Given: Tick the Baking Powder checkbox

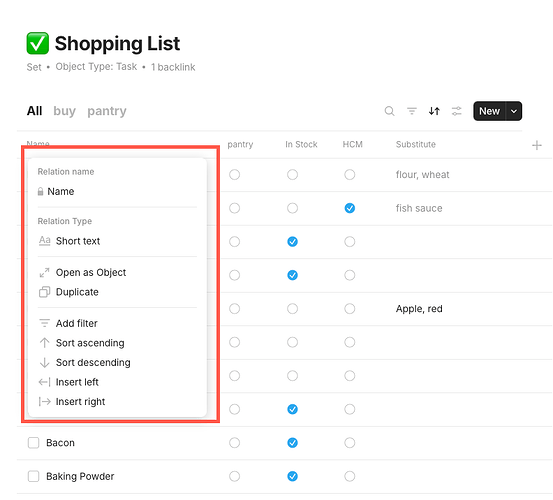Looking at the screenshot, I should coord(34,476).
